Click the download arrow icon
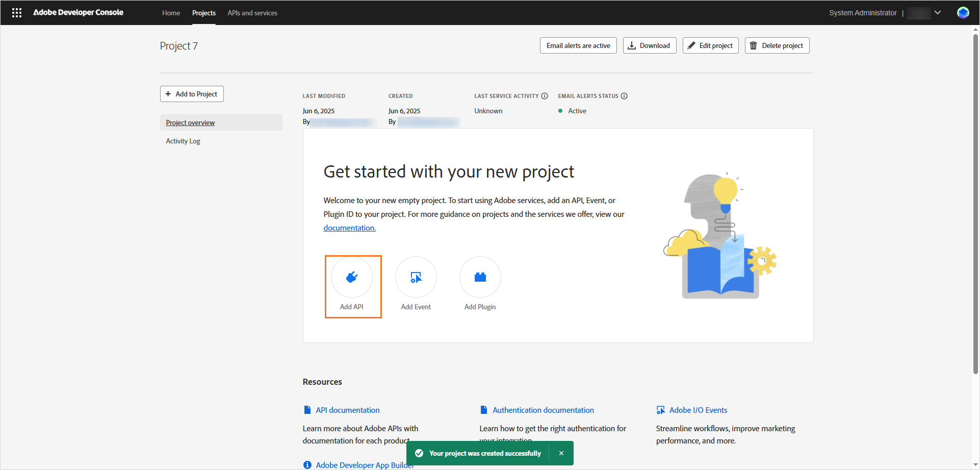The image size is (980, 470). click(632, 45)
